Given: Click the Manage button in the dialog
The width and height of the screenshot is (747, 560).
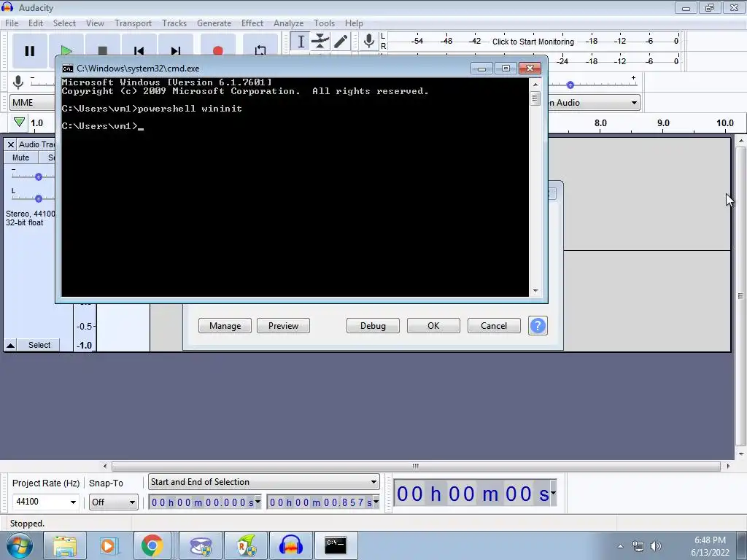Looking at the screenshot, I should coord(225,326).
